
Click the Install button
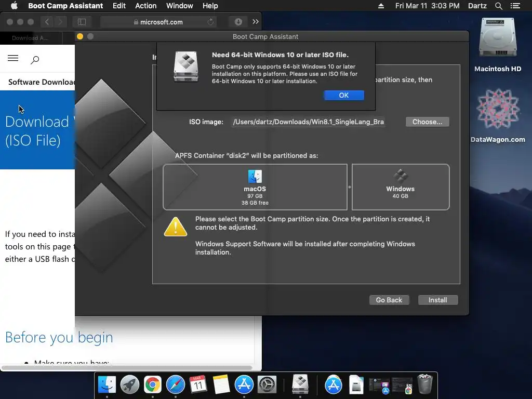click(x=437, y=300)
